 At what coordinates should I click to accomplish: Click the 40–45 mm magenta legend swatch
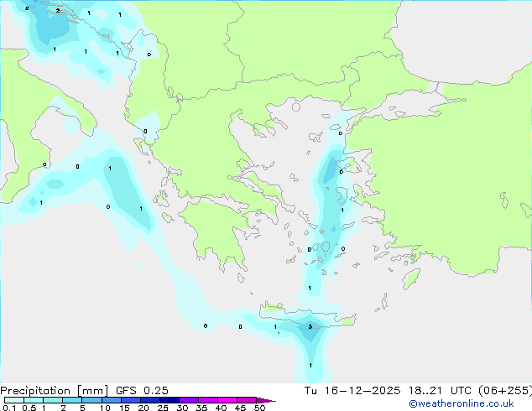click(227, 400)
